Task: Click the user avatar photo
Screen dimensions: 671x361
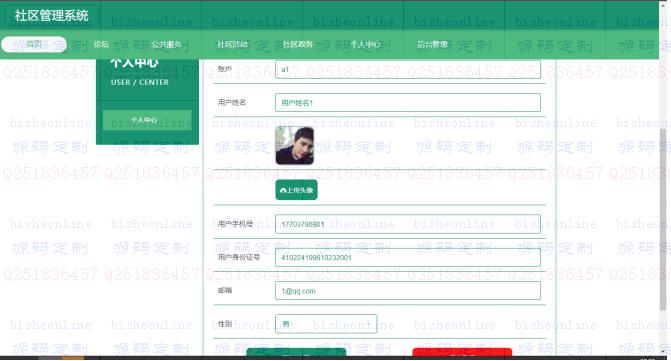Action: (x=294, y=145)
